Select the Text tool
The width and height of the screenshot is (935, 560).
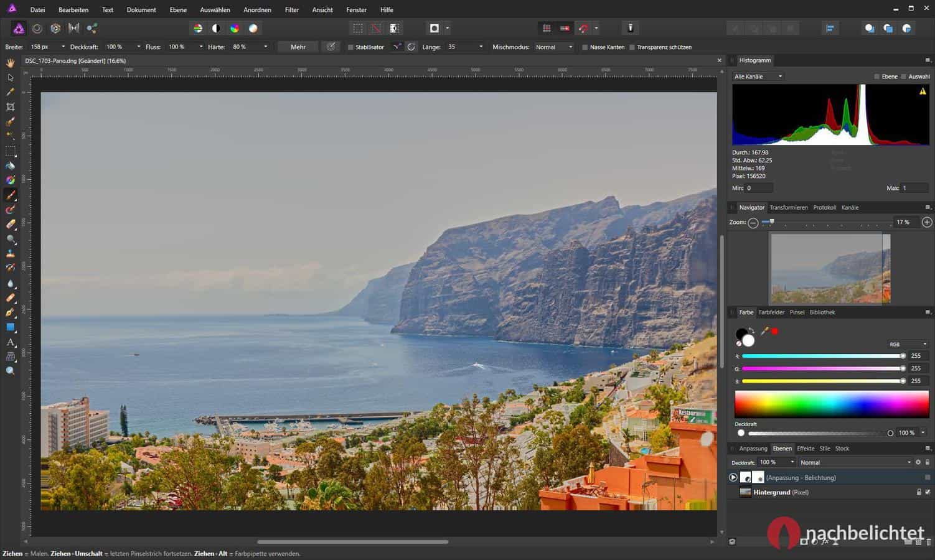click(x=11, y=342)
